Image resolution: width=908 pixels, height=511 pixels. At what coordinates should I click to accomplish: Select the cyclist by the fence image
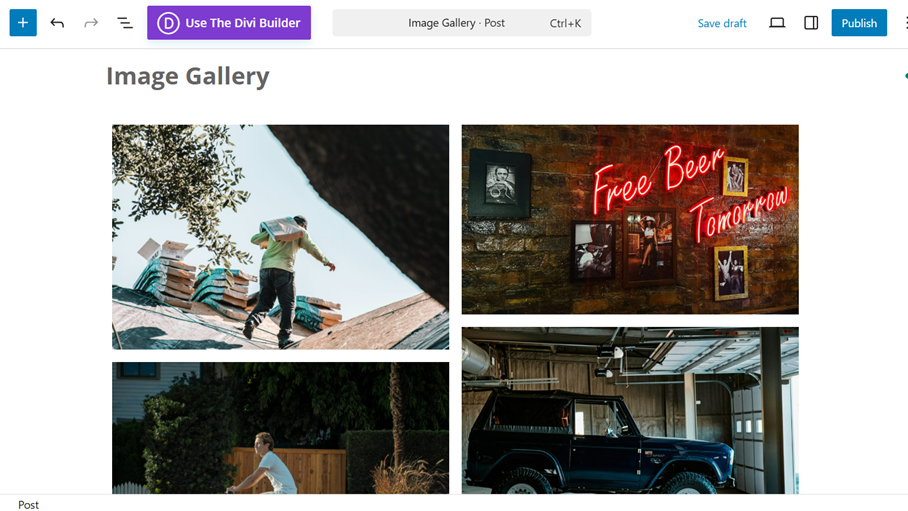coord(280,428)
